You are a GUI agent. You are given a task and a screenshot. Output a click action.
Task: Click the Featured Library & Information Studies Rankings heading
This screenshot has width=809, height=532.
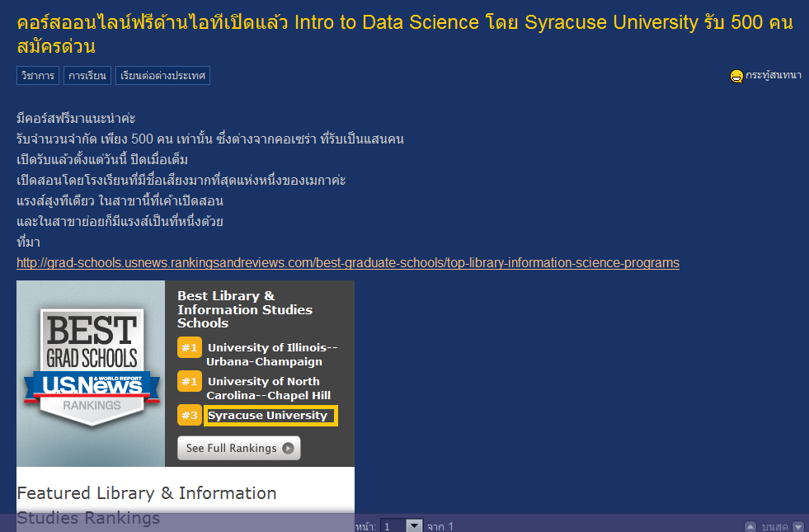pos(147,505)
